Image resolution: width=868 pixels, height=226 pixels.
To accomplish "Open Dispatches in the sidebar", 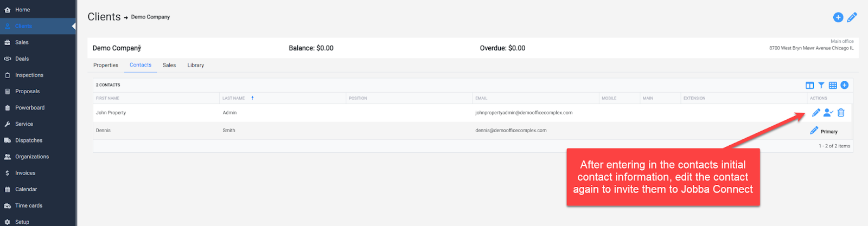I will (29, 140).
